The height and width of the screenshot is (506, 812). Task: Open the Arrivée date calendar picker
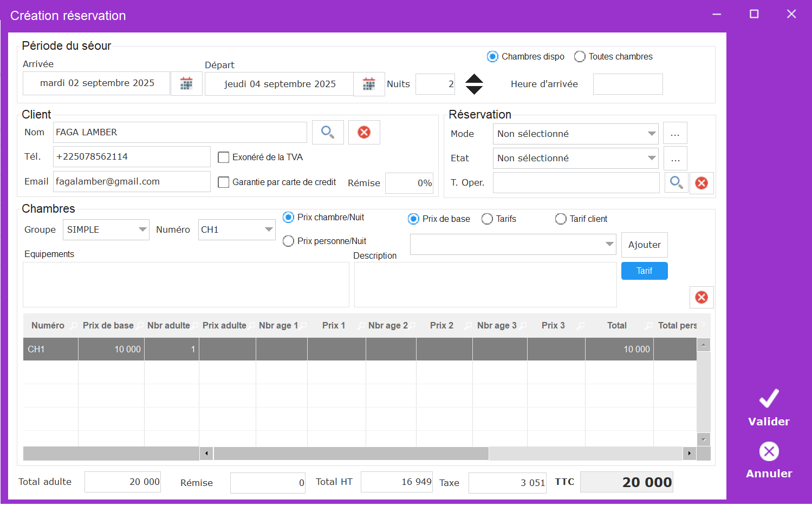click(186, 84)
